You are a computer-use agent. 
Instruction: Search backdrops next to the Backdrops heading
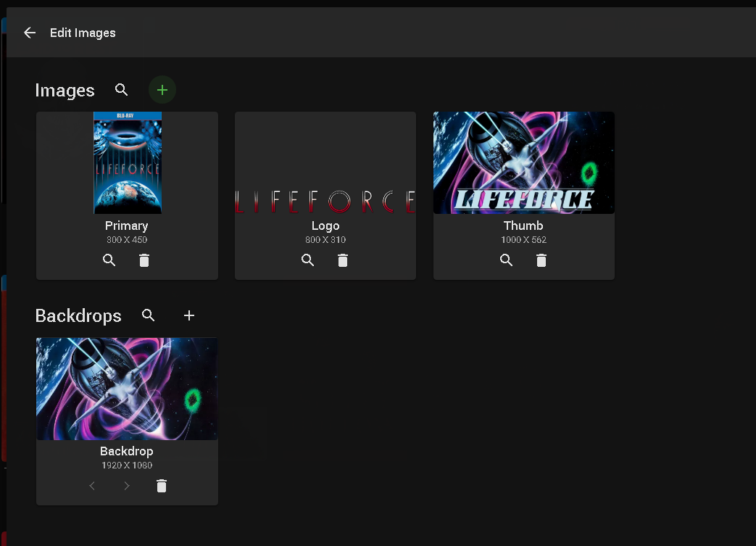click(149, 315)
